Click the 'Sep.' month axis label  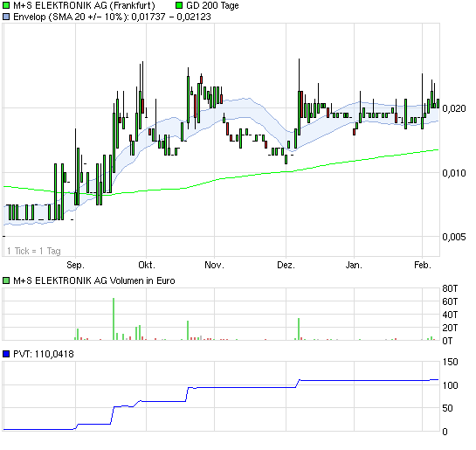(x=76, y=265)
